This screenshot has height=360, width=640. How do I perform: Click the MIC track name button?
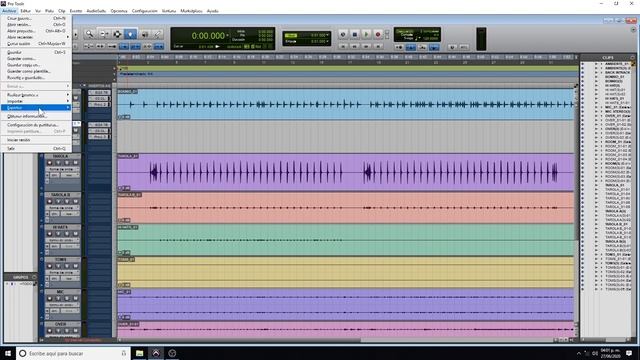(60, 292)
